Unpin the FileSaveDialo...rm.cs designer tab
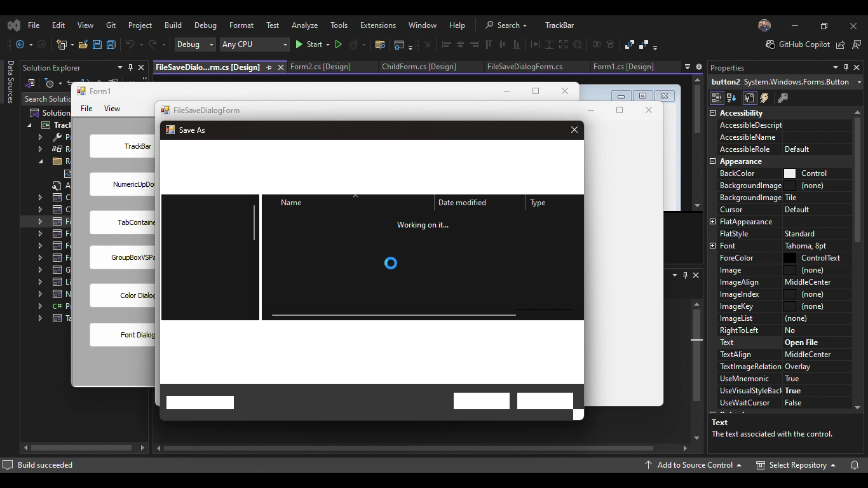This screenshot has height=488, width=868. [269, 67]
